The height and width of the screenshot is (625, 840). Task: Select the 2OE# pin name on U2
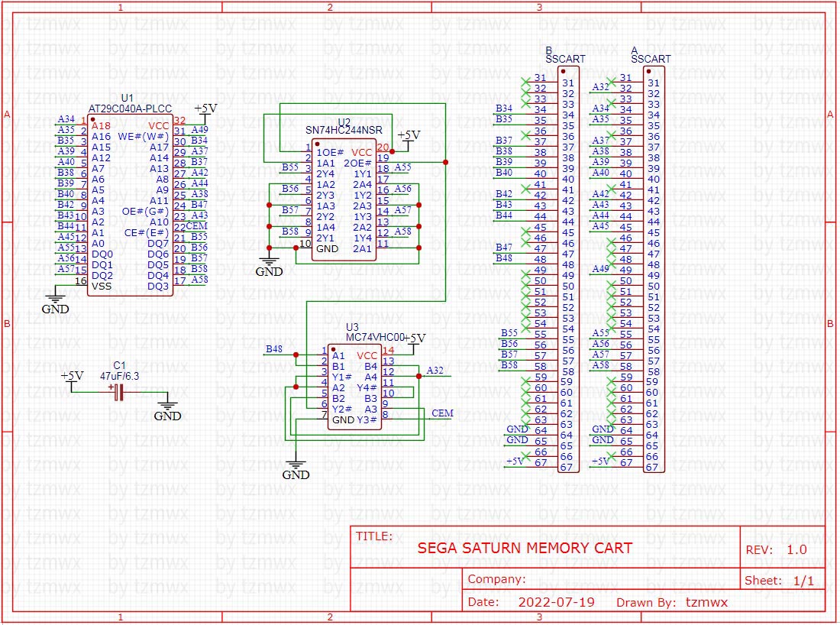click(358, 163)
